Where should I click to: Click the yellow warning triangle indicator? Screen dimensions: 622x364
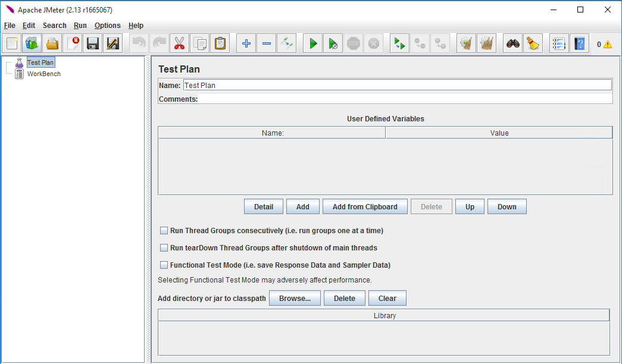[x=608, y=45]
